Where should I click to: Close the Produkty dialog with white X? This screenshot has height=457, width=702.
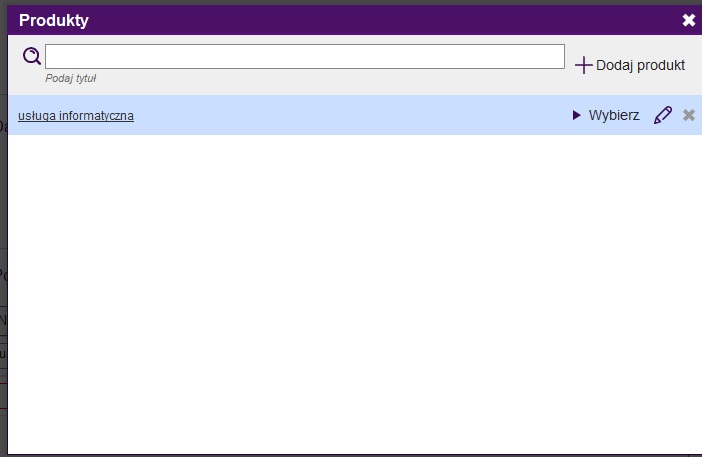688,20
